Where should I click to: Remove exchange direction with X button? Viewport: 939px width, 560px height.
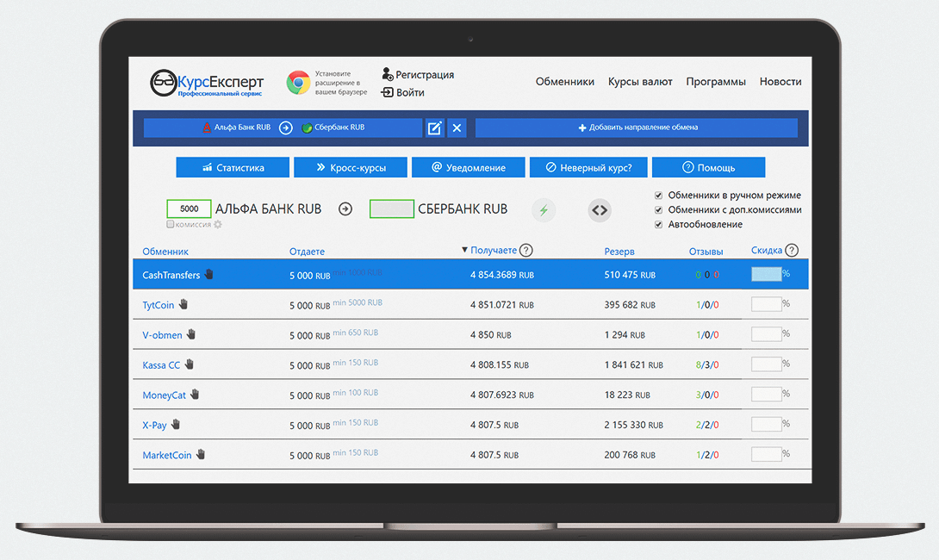click(457, 128)
